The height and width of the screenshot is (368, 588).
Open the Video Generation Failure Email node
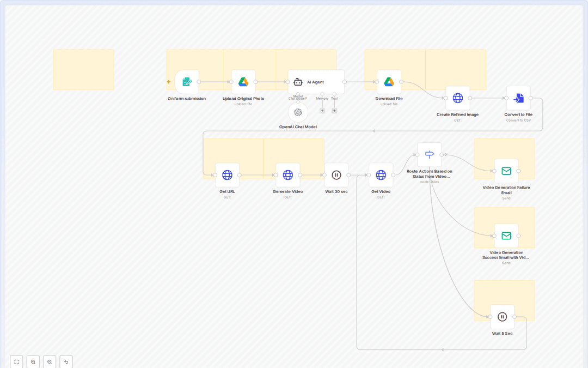(505, 171)
